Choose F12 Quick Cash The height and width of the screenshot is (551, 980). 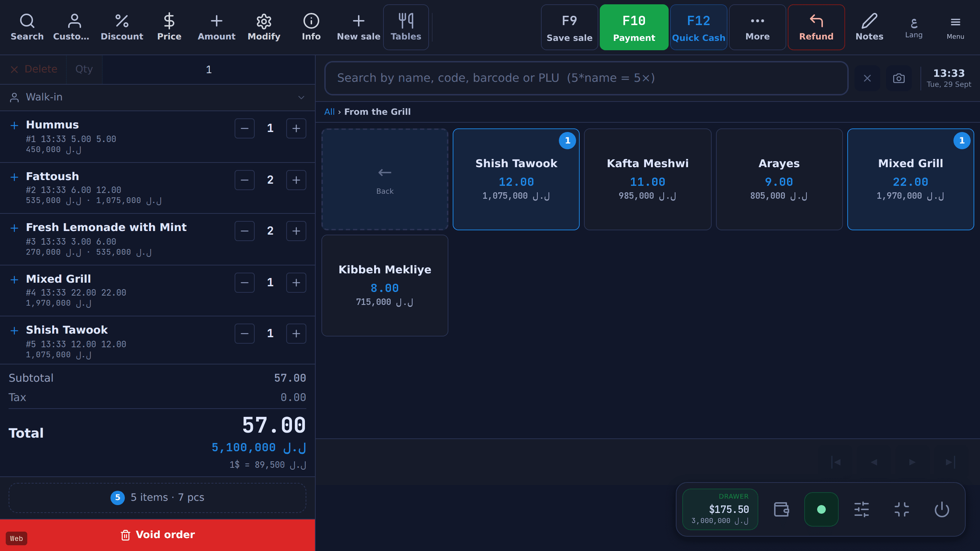coord(698,27)
